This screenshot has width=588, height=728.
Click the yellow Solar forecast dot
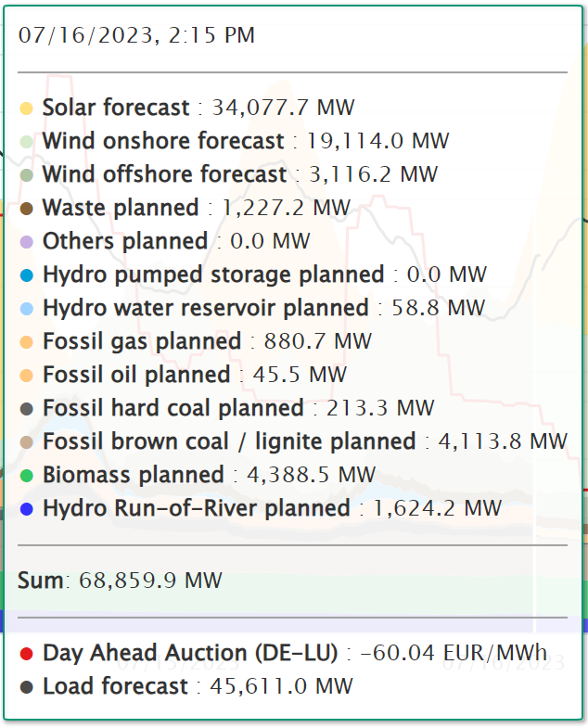pos(26,109)
